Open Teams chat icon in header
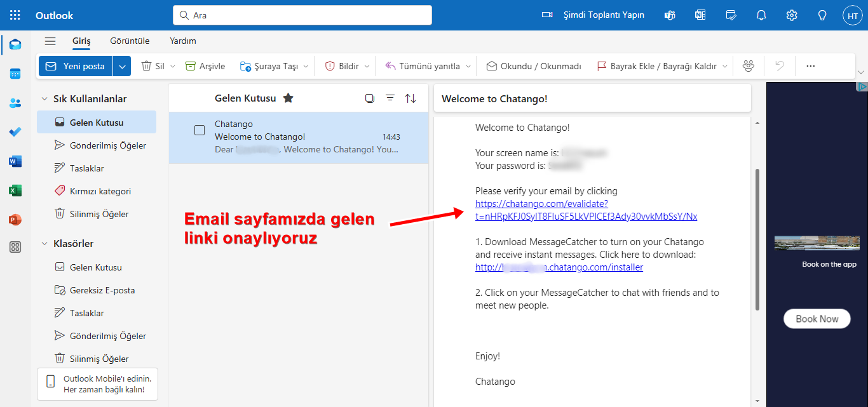This screenshot has width=868, height=407. point(670,15)
